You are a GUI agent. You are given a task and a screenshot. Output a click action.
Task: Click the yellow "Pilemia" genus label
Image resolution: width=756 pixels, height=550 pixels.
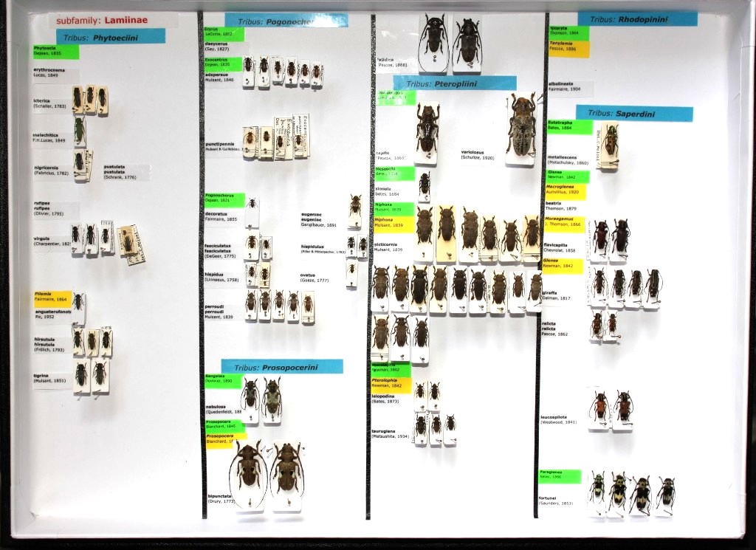[52, 298]
